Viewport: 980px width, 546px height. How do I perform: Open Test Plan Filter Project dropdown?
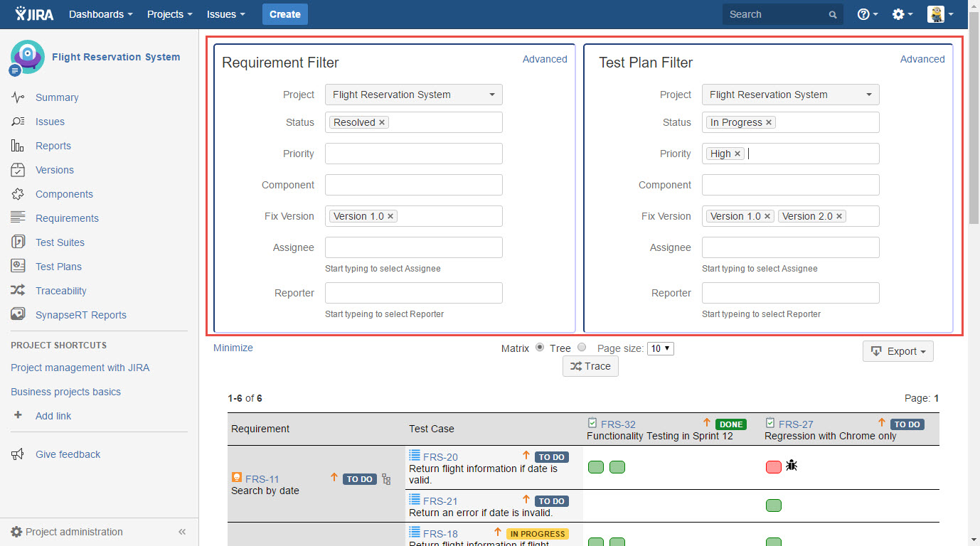(791, 95)
